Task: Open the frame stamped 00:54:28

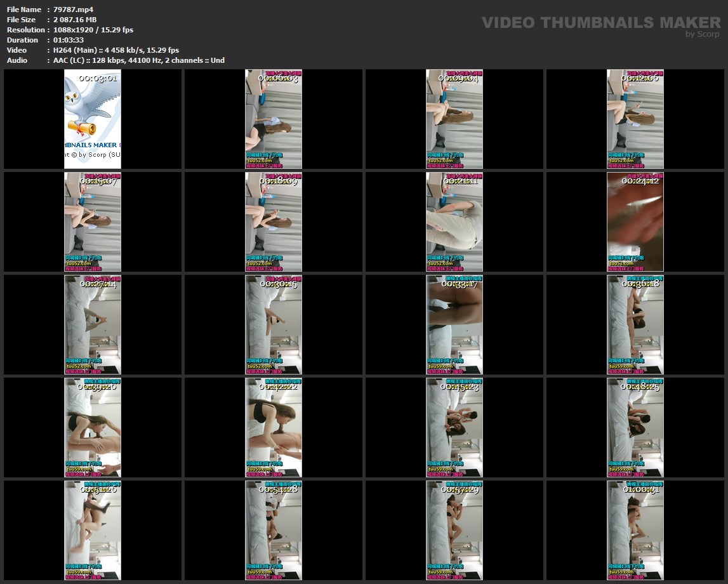Action: (274, 531)
